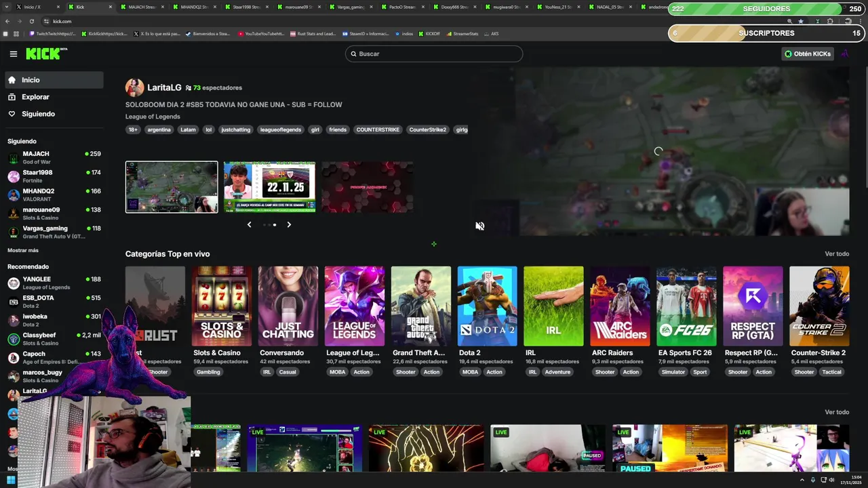This screenshot has width=868, height=488.
Task: Open the Grand Theft Auto category card
Action: pyautogui.click(x=420, y=306)
